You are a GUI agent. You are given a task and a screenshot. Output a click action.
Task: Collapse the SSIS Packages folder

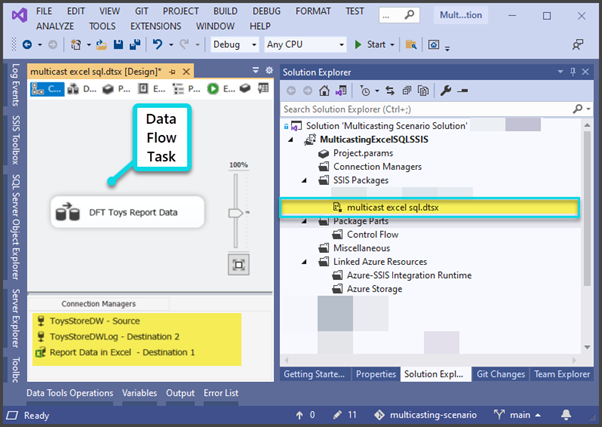tap(304, 180)
